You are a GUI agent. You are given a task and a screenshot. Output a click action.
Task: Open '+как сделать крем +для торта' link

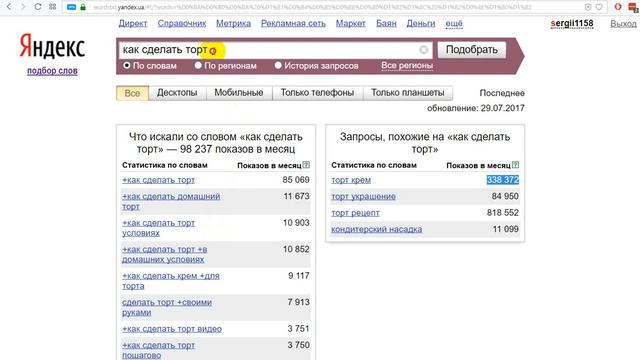point(171,281)
